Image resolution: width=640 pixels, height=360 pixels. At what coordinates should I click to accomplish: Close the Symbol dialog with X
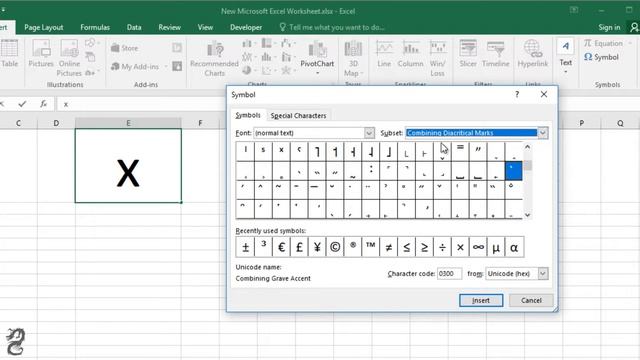click(544, 94)
